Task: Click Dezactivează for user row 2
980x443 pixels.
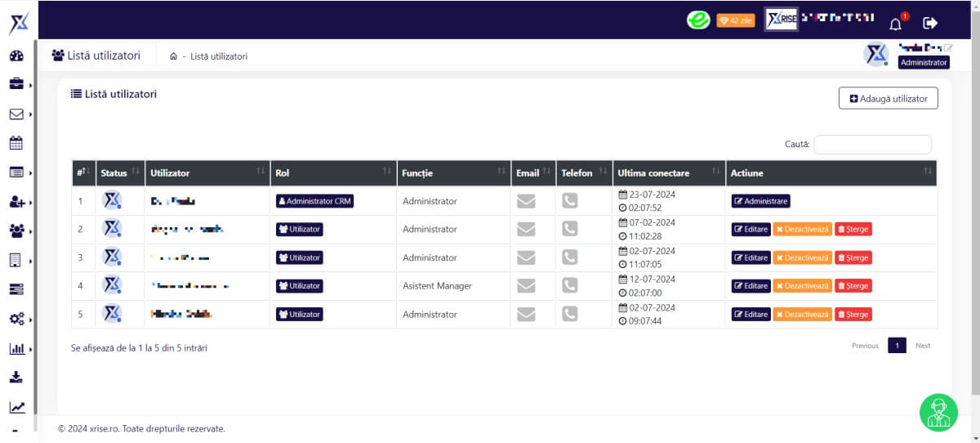Action: [x=802, y=230]
